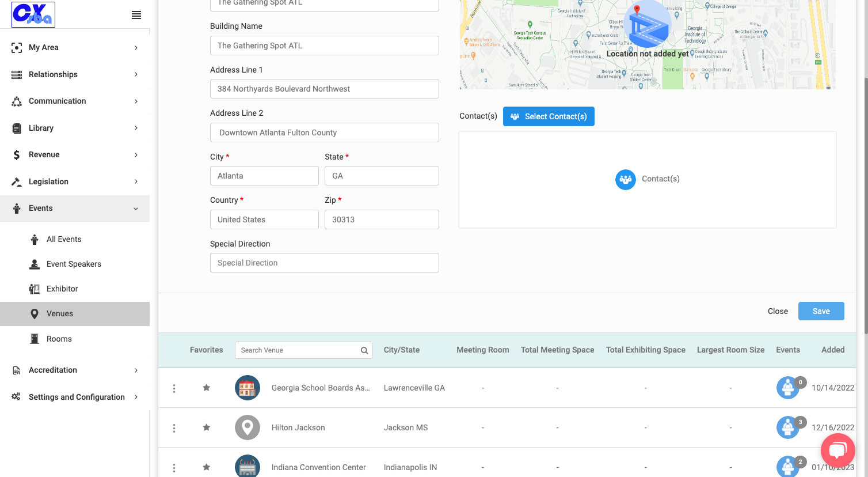Open the chat support bubble
This screenshot has width=868, height=477.
point(838,450)
